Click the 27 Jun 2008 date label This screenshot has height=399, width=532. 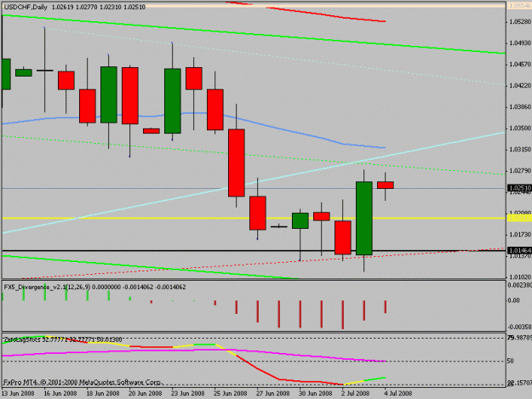tap(273, 393)
